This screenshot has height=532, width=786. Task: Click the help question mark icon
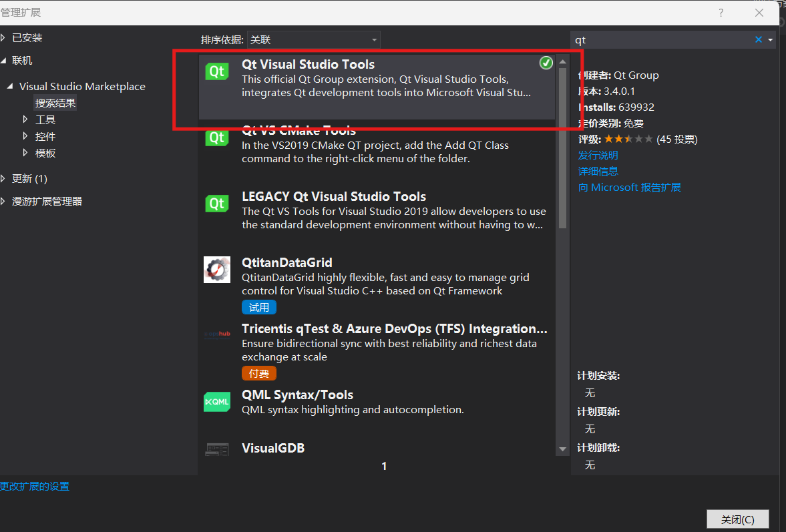click(720, 13)
